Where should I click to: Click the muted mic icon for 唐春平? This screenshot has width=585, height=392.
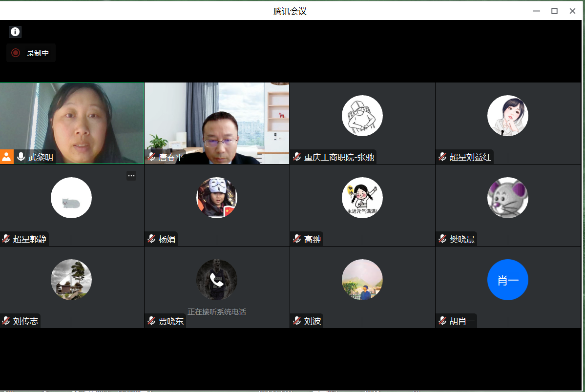coord(151,157)
